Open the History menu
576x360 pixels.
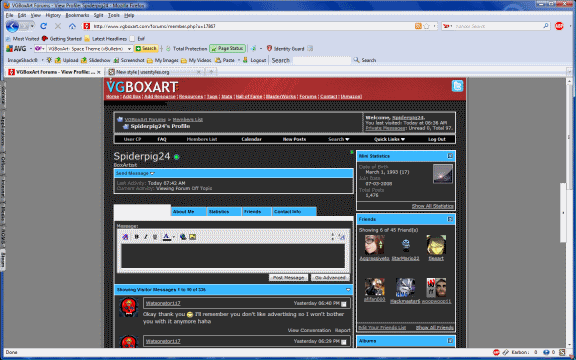(53, 15)
